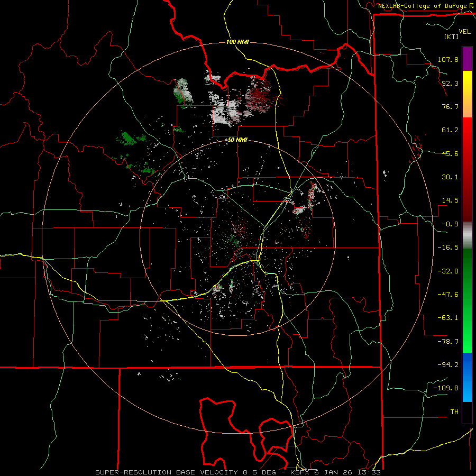
Task: Click the 92.3 velocity scale value
Action: click(x=450, y=83)
